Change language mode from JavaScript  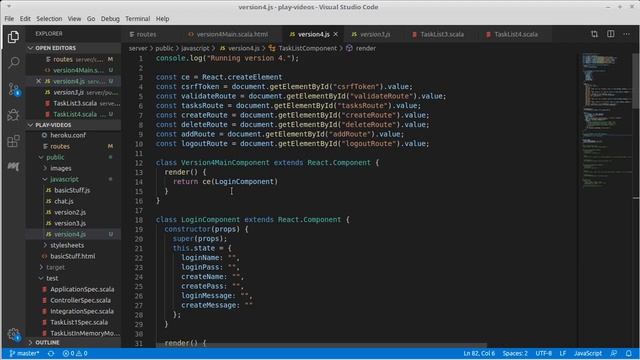588,353
